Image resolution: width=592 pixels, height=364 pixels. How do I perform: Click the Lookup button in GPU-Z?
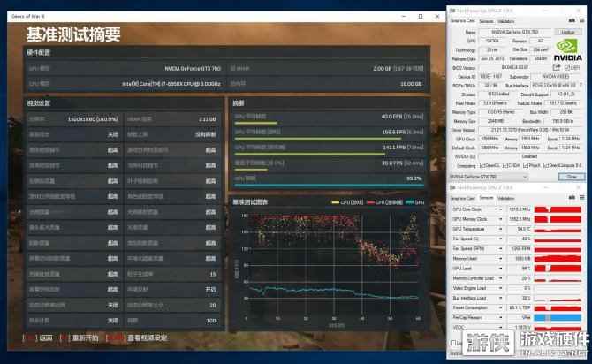click(x=568, y=32)
